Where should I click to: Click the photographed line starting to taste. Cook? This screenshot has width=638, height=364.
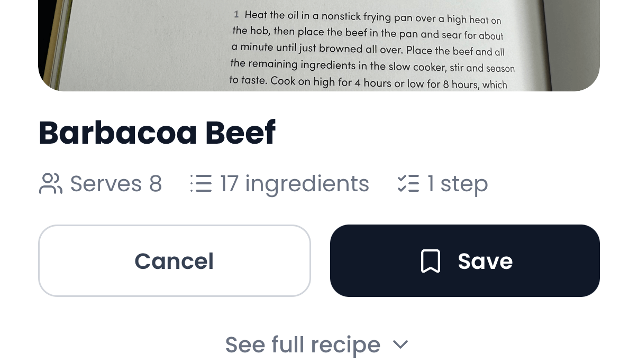click(368, 82)
